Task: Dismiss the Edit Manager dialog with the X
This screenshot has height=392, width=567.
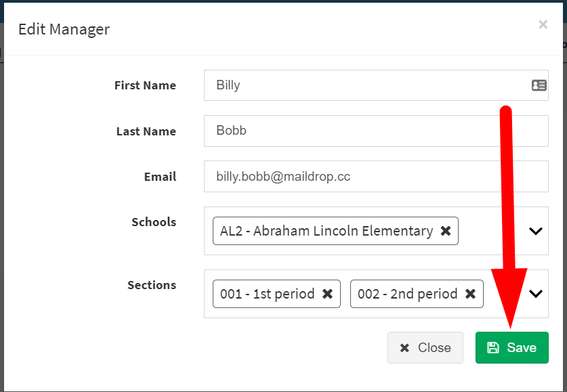Action: click(543, 25)
